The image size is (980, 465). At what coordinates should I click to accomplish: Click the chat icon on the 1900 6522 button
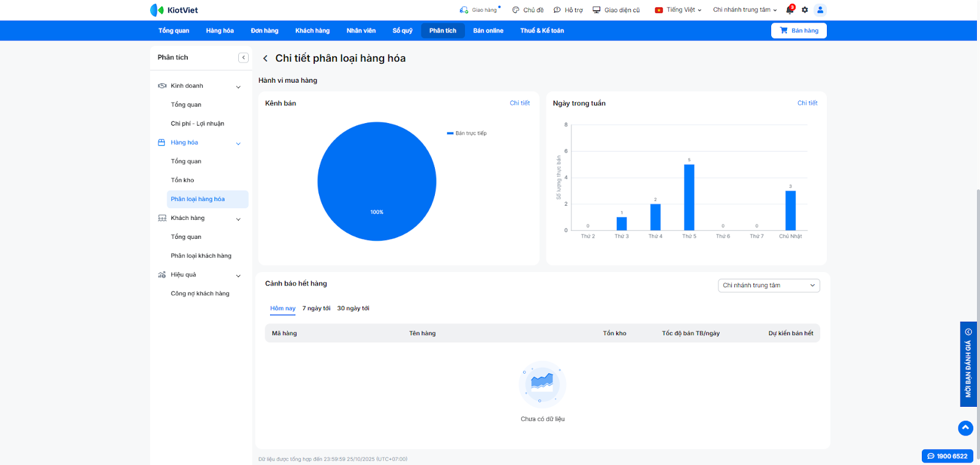(x=931, y=456)
